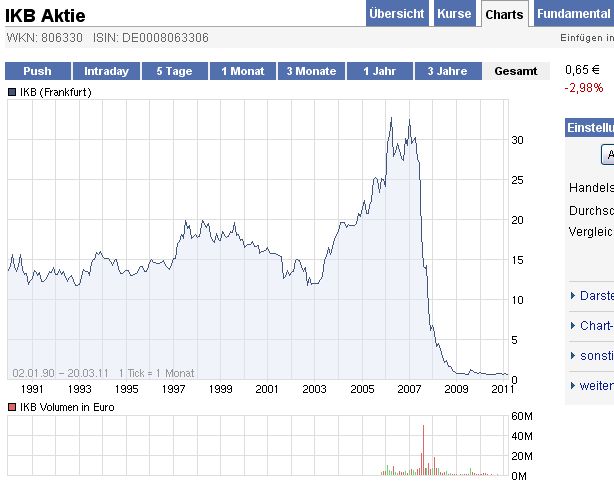Switch to the Kurse tab
This screenshot has width=614, height=486.
point(455,13)
